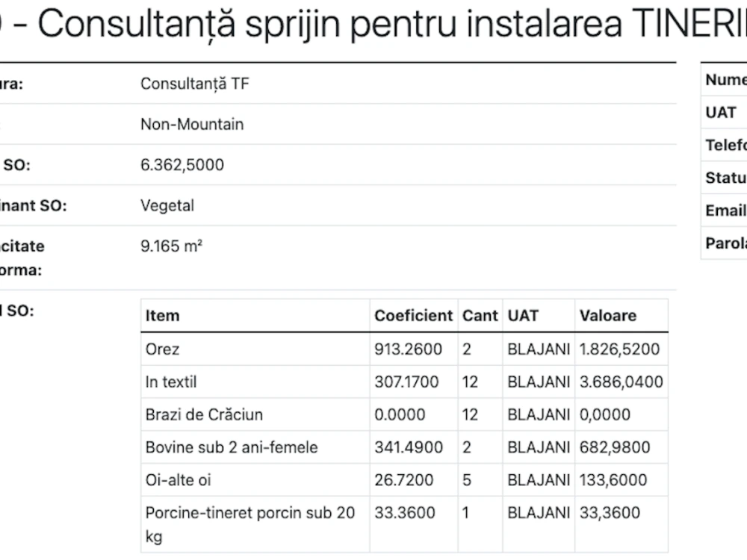
Task: Click the coefficient 33.3600
Action: pos(404,513)
